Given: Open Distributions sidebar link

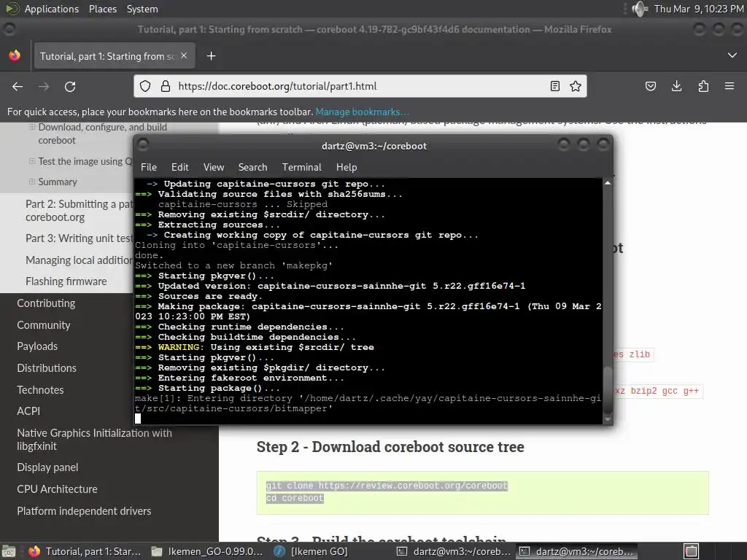Looking at the screenshot, I should click(47, 368).
